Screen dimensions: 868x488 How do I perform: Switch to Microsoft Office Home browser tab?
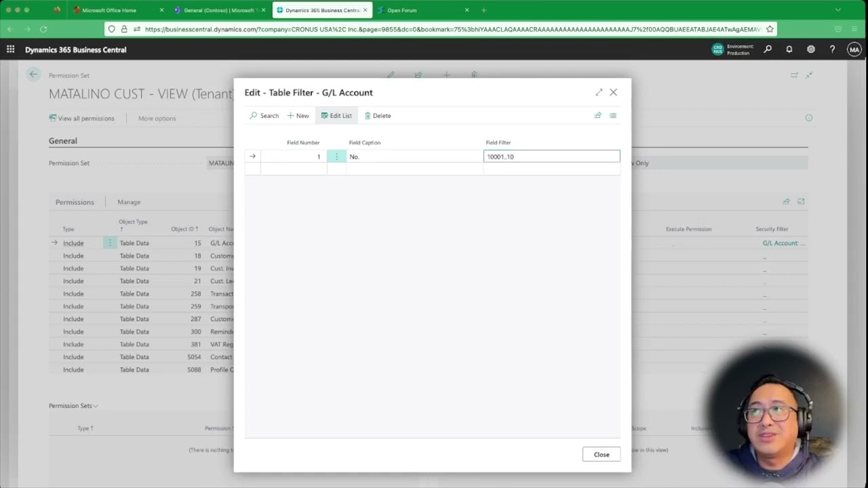(x=117, y=10)
